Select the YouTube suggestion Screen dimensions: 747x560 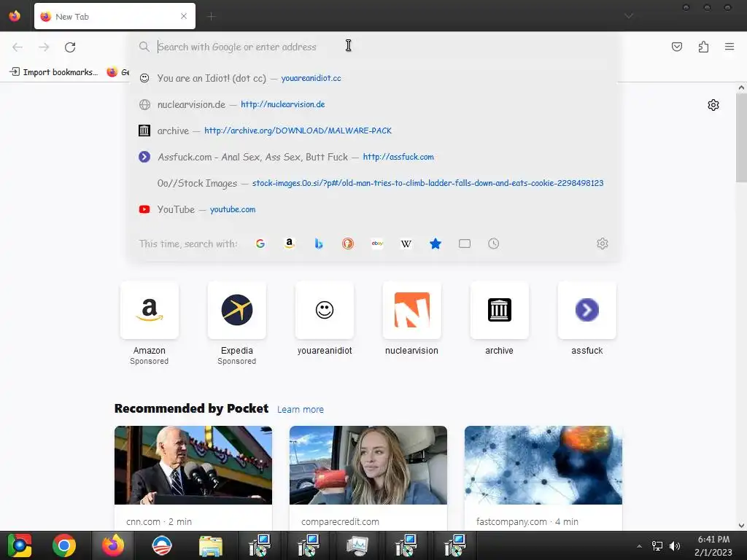tap(374, 209)
